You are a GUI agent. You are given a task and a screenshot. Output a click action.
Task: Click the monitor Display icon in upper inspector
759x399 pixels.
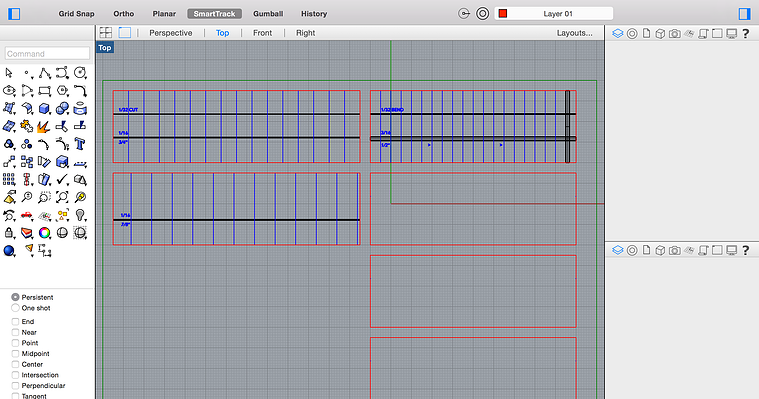(x=731, y=33)
